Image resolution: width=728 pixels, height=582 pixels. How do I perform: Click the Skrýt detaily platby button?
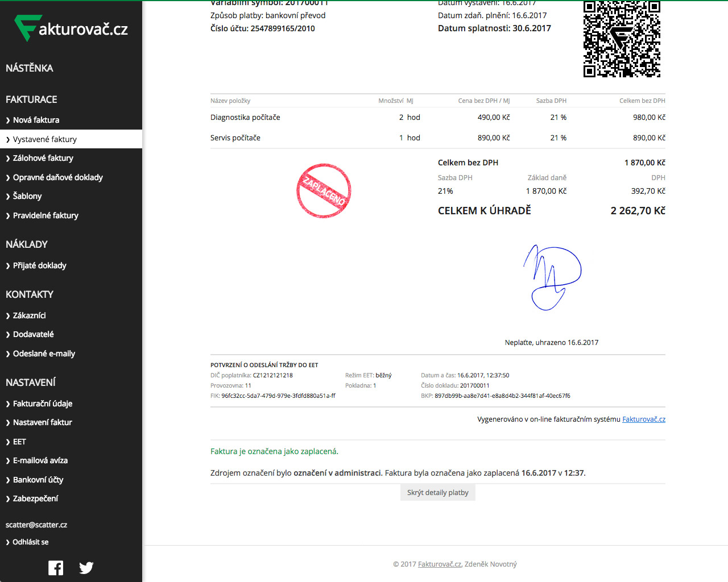(437, 492)
